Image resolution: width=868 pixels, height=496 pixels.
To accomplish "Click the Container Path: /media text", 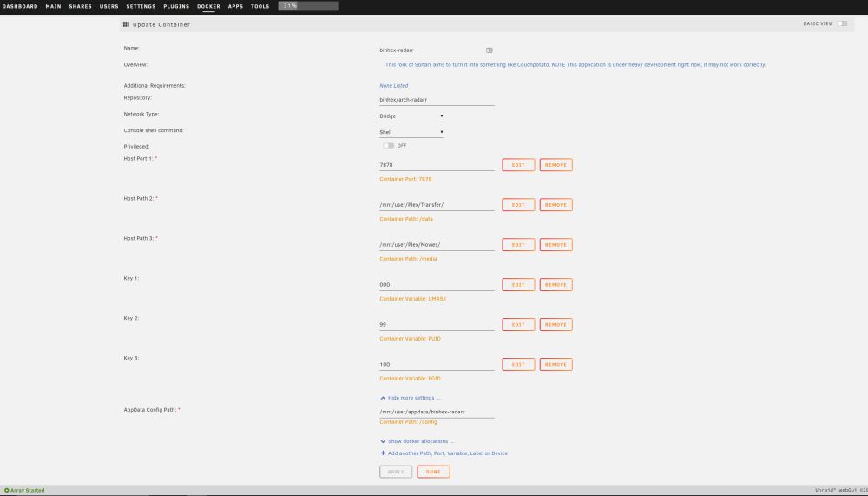I will [408, 260].
